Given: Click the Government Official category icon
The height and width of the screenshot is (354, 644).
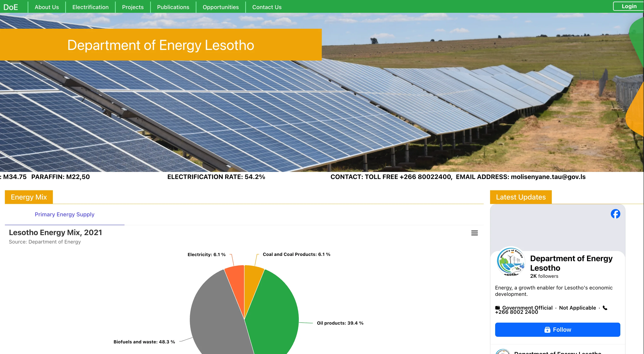Looking at the screenshot, I should tap(498, 308).
